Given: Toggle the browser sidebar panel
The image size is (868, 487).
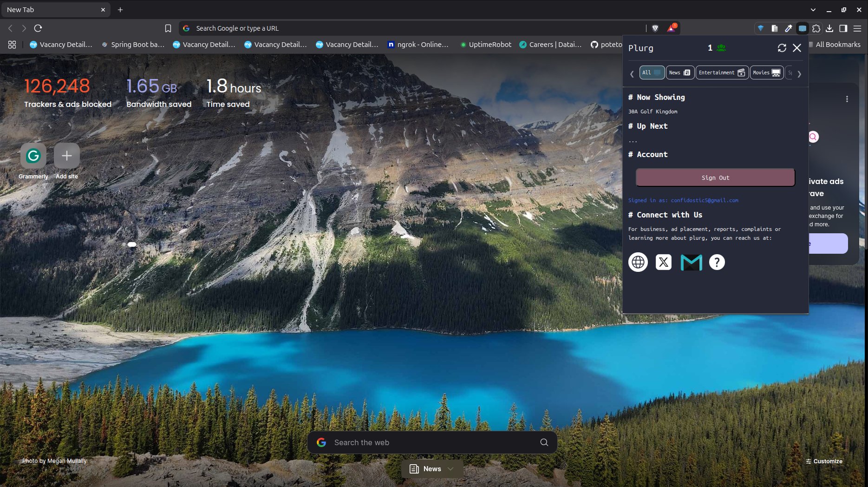Looking at the screenshot, I should [x=843, y=28].
